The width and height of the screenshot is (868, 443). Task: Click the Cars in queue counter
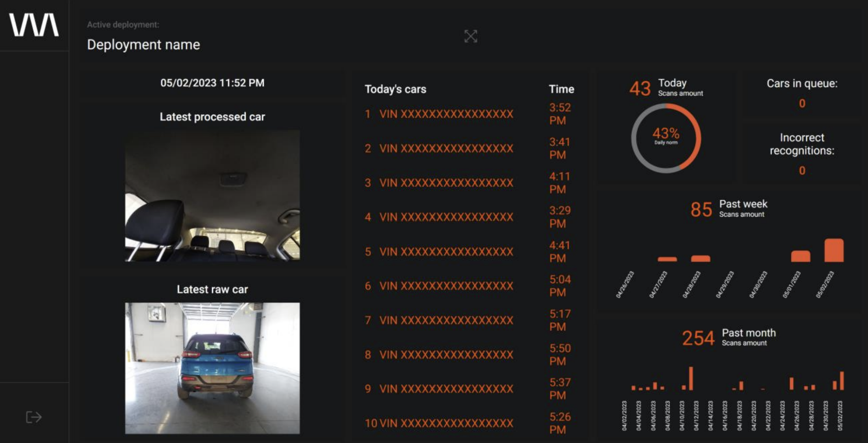(802, 103)
